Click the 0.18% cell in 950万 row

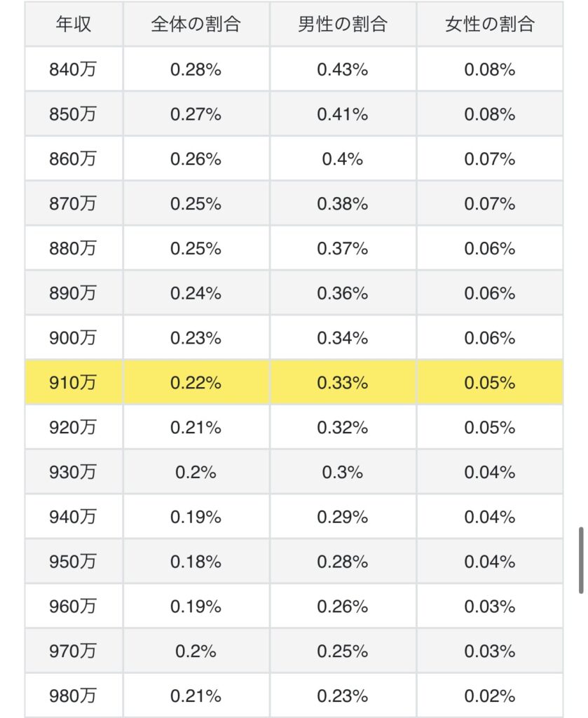(x=196, y=562)
